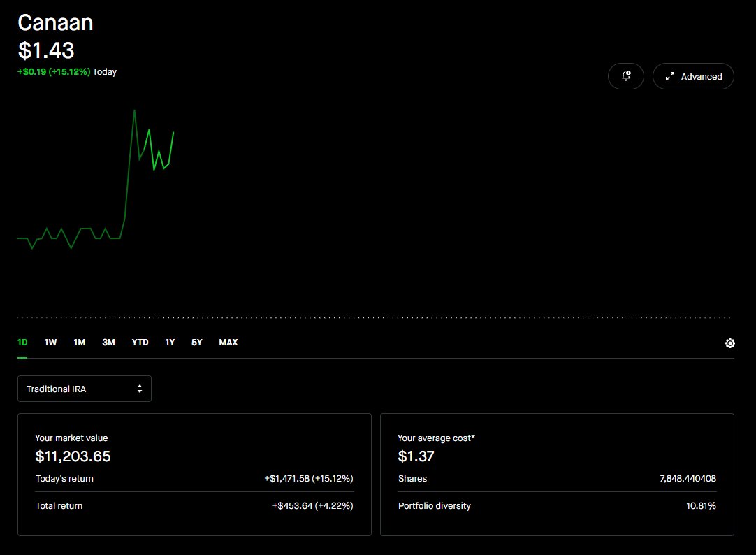Switch to 1M chart range

[x=80, y=343]
